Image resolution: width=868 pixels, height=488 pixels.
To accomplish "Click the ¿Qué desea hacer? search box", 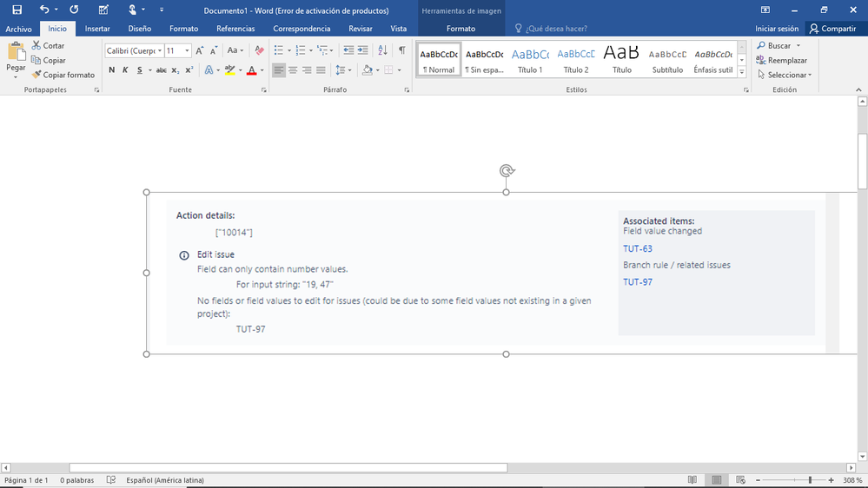I will point(556,29).
